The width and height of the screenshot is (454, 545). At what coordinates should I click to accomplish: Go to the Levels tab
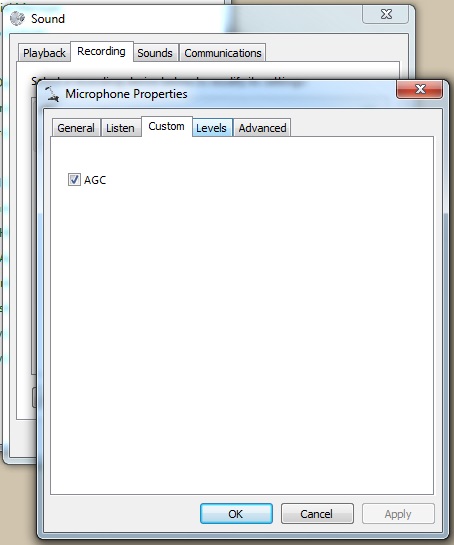click(212, 128)
